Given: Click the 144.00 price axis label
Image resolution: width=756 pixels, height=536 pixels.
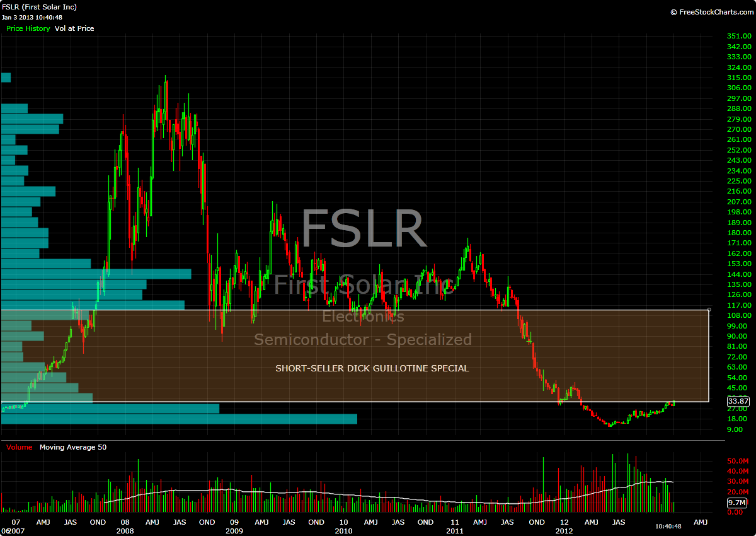Looking at the screenshot, I should [739, 274].
